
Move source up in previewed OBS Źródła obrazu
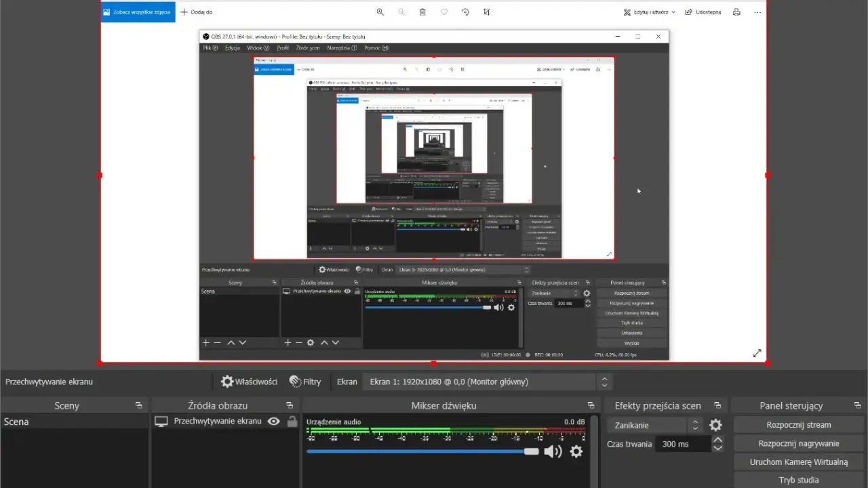[x=324, y=343]
